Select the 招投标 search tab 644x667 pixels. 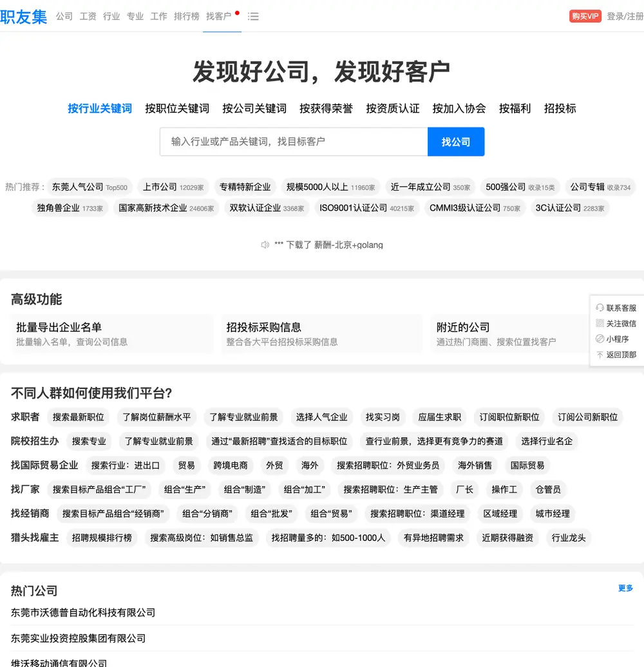[560, 108]
